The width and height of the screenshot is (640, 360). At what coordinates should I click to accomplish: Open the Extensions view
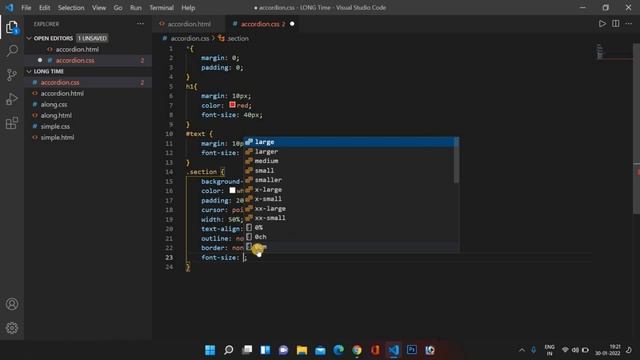[12, 123]
